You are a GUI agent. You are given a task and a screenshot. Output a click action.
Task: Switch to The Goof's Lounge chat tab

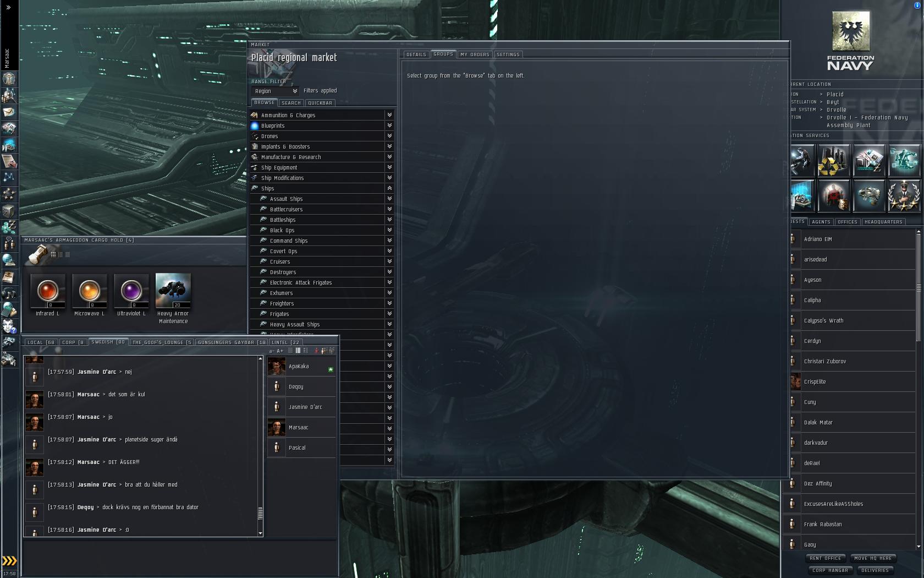[162, 342]
